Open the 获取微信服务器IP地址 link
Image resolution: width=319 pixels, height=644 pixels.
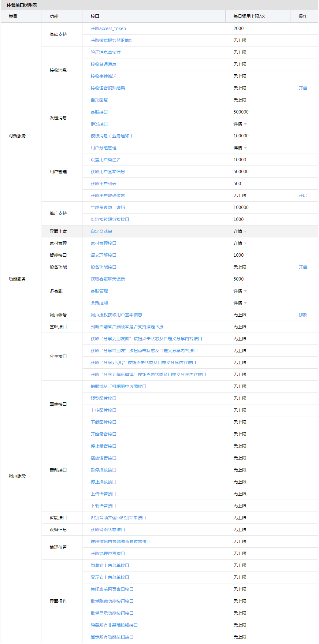[x=112, y=40]
